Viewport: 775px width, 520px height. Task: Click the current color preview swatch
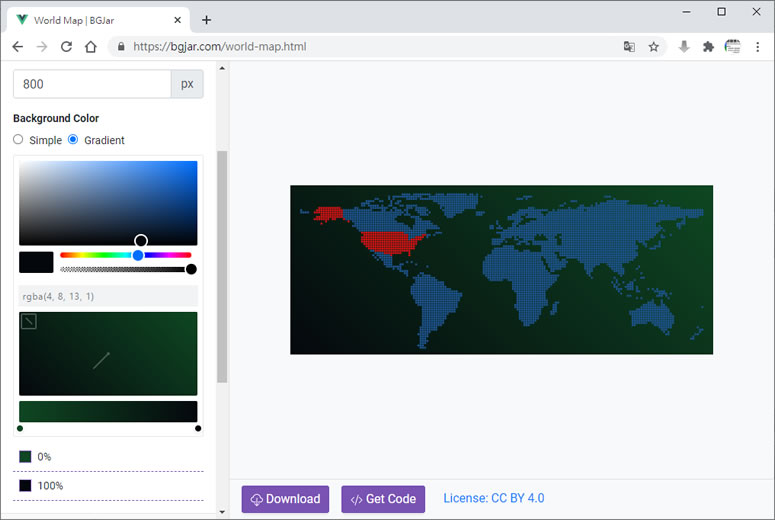[36, 262]
